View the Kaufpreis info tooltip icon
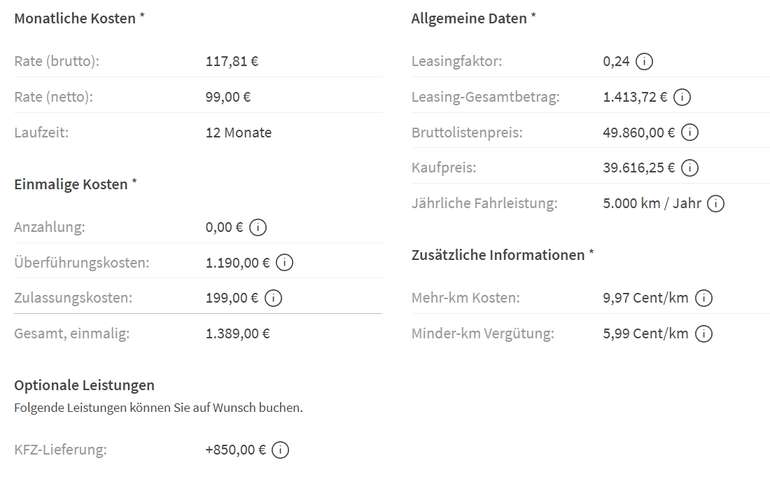770x480 pixels. pyautogui.click(x=689, y=168)
